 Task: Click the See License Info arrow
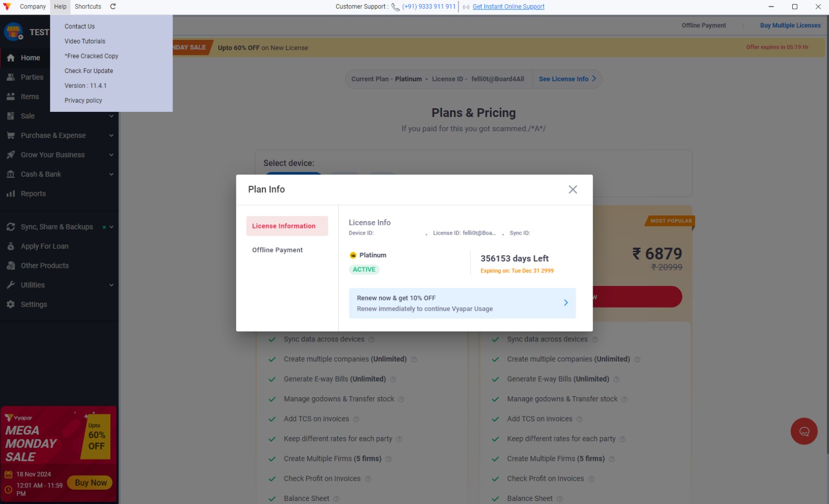tap(594, 79)
